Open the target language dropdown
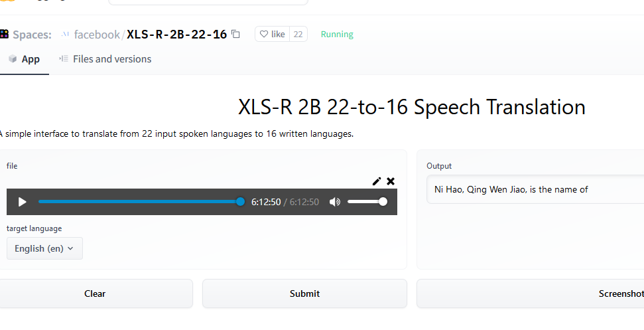This screenshot has height=330, width=644. [44, 248]
